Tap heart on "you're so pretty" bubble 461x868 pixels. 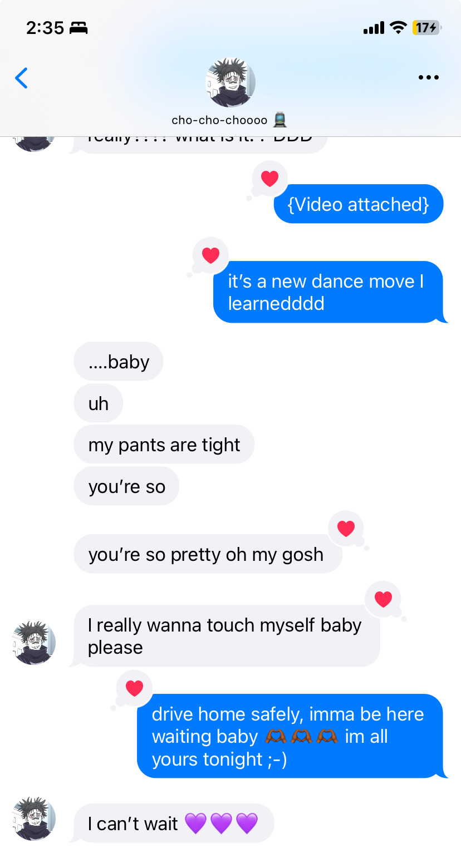[x=346, y=529]
